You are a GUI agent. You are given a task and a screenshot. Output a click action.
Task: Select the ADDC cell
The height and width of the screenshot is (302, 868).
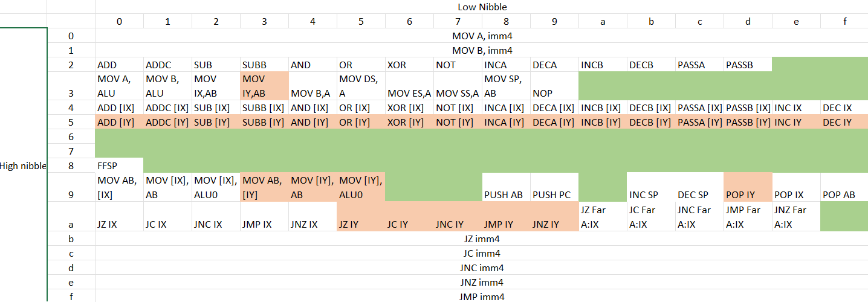click(x=167, y=65)
